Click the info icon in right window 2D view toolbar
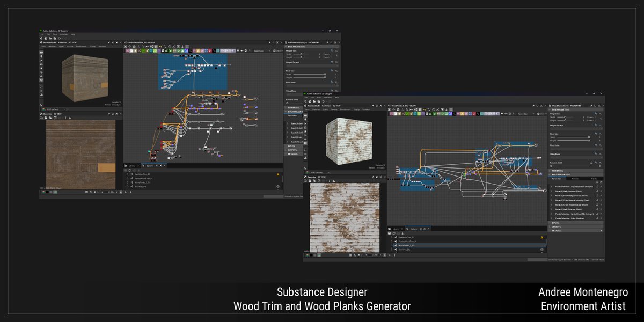The width and height of the screenshot is (644, 322). tap(329, 181)
